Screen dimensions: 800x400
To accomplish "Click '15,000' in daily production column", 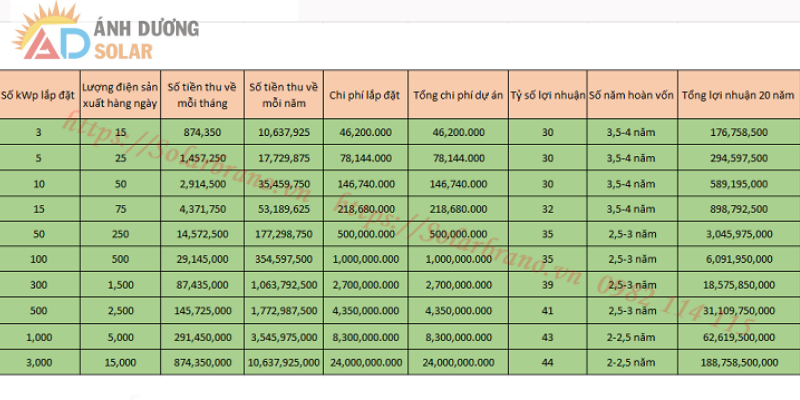I will (x=121, y=362).
